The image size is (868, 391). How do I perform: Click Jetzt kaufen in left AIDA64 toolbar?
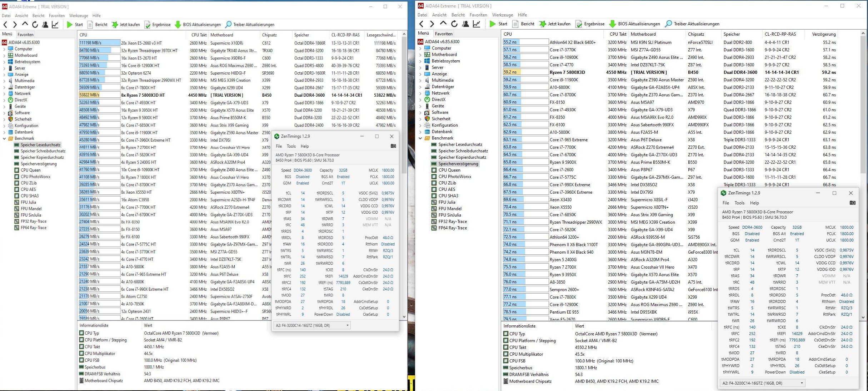(126, 25)
